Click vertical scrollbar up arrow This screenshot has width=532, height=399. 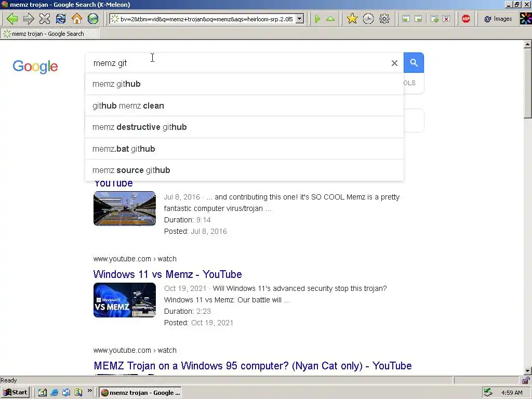pos(528,44)
